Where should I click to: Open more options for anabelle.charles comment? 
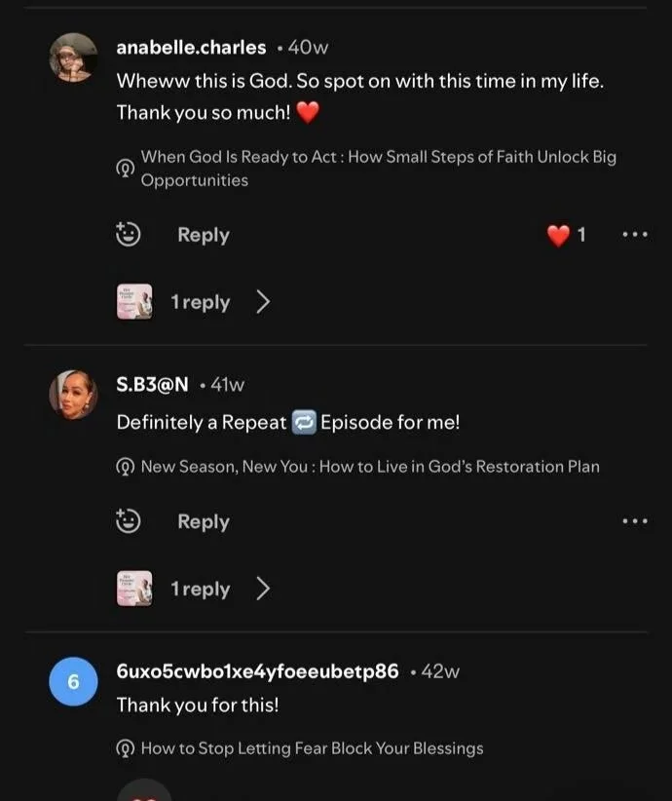635,235
